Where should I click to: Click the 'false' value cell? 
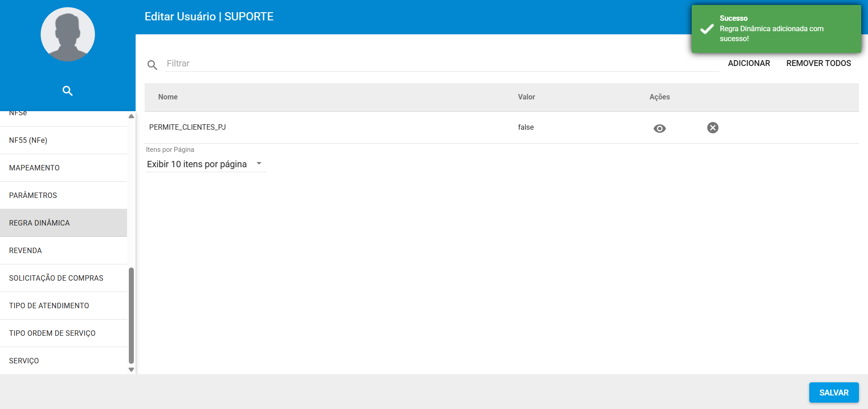(526, 127)
